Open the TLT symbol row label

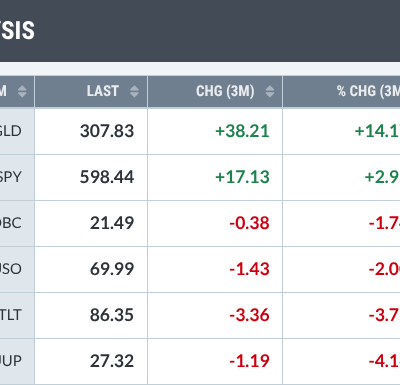[10, 315]
